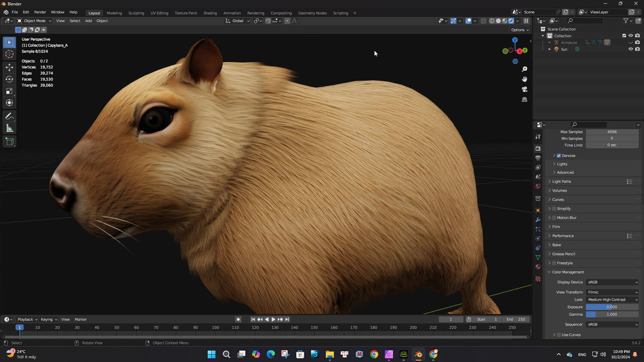Open the Add menu in the viewport header

click(x=88, y=21)
